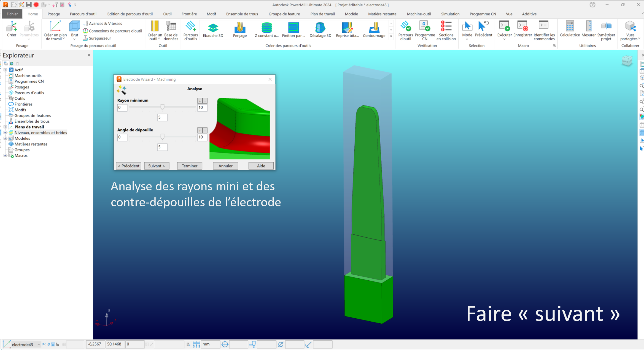Open the electrode43 workplane dropdown
The width and height of the screenshot is (644, 350).
(x=39, y=344)
